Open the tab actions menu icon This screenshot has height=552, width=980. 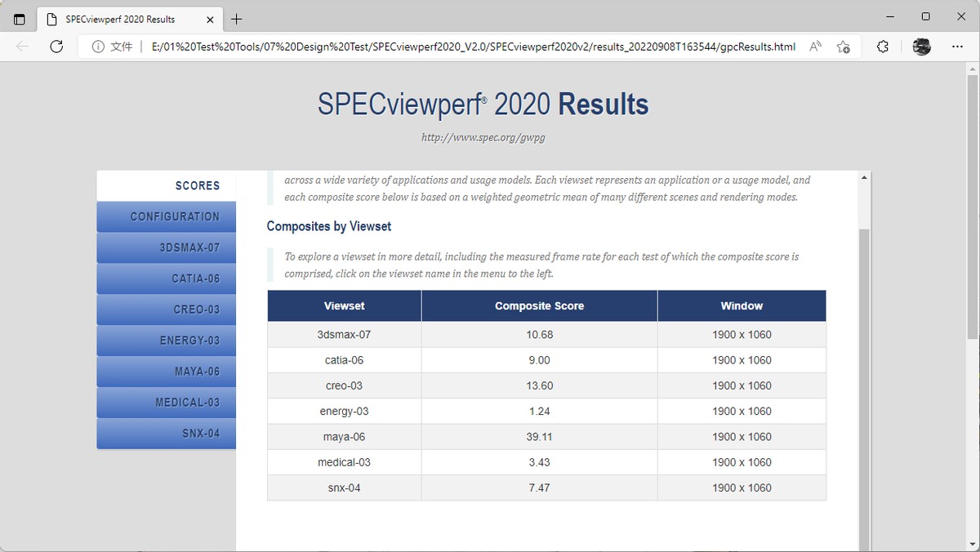[20, 19]
